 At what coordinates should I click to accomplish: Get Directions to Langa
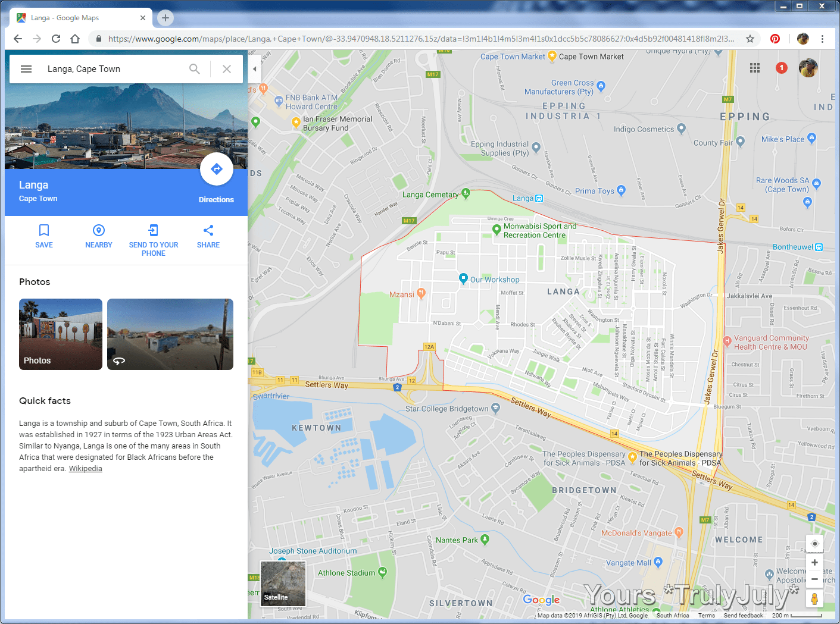(217, 169)
